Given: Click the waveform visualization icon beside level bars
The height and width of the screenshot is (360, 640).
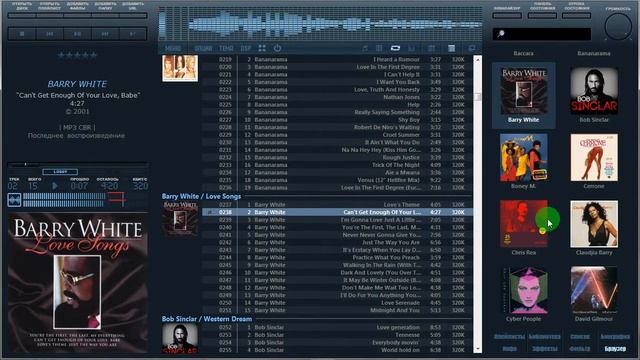Looking at the screenshot, I should coord(14,200).
